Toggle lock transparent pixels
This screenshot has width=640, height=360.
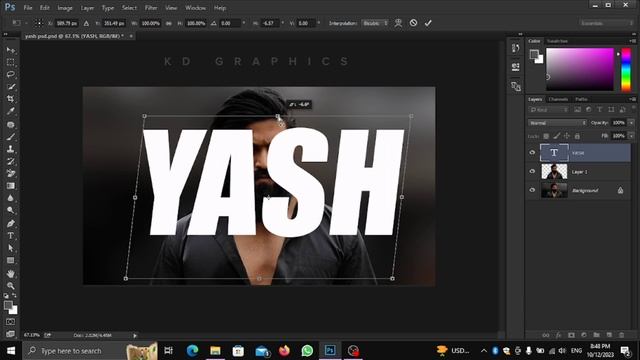[546, 136]
